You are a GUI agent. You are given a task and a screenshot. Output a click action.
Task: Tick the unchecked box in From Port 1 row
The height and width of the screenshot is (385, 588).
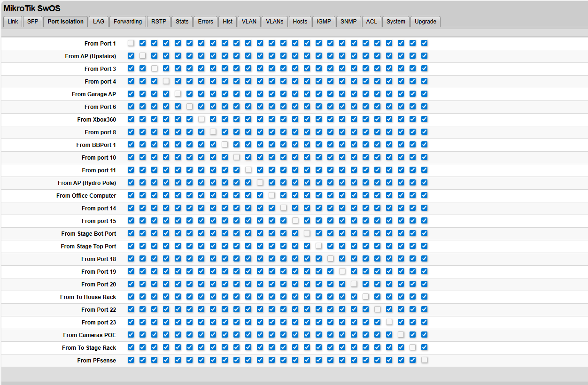(131, 43)
